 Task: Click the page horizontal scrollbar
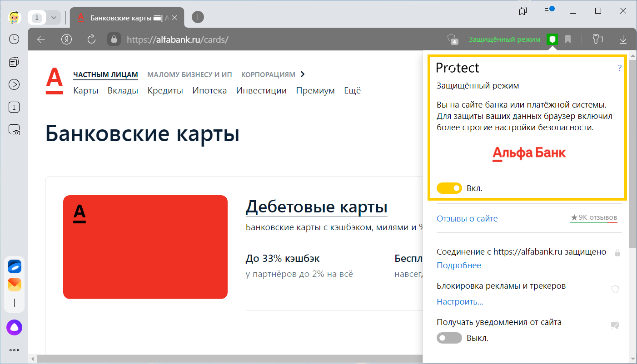click(229, 359)
